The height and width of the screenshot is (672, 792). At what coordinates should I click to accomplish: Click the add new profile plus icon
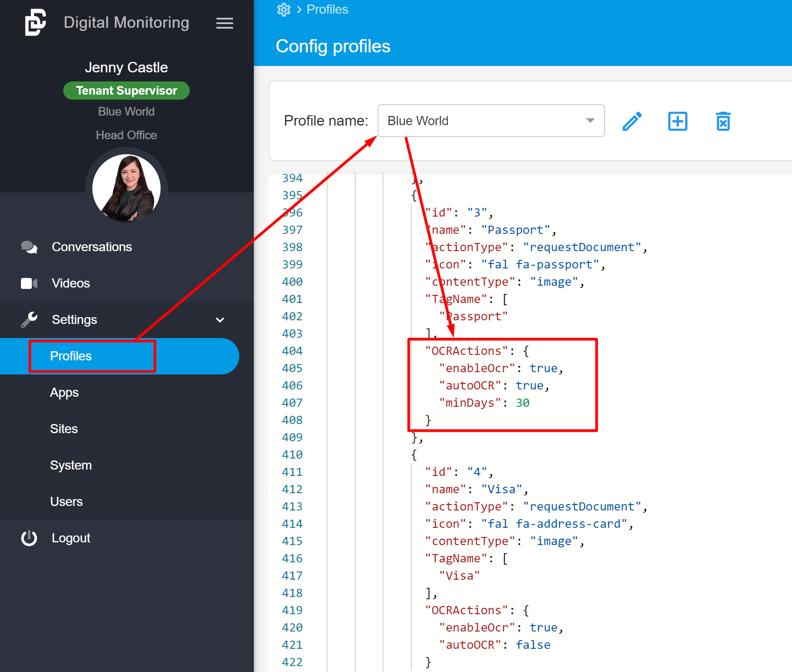point(677,121)
